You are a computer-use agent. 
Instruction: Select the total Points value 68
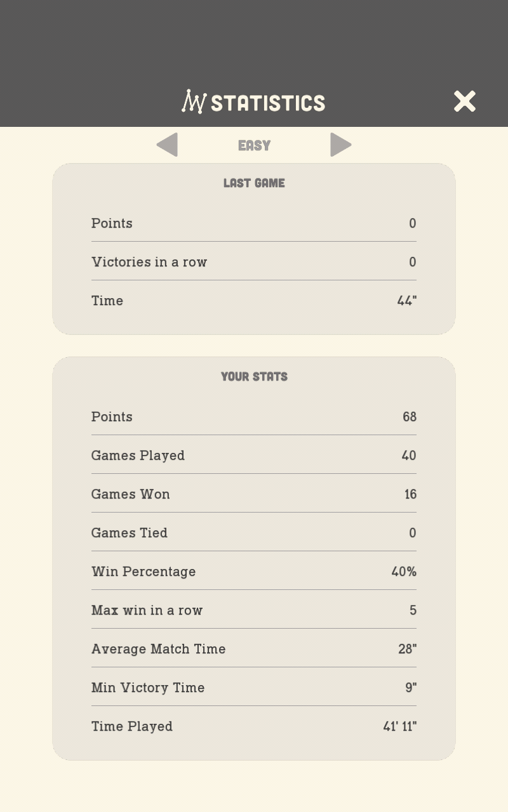(410, 417)
